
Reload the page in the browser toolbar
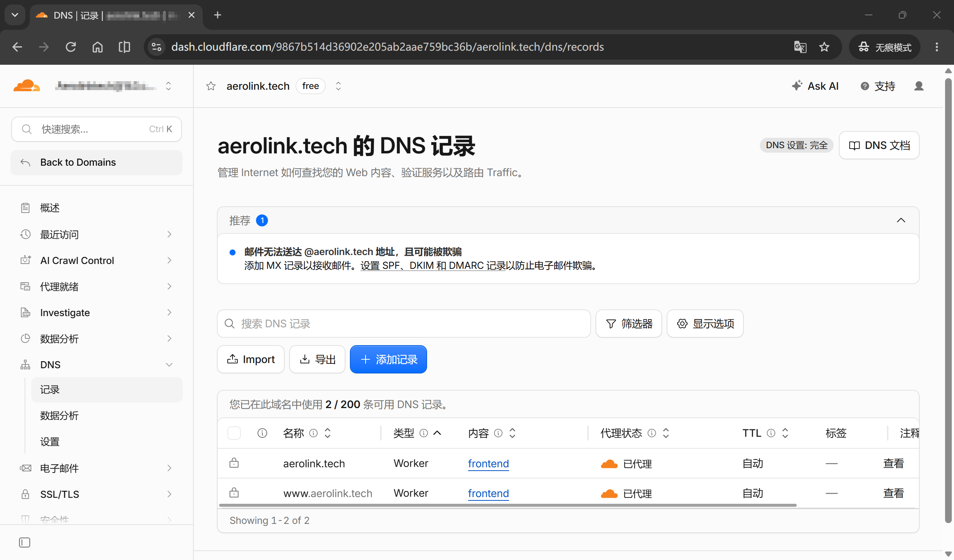coord(71,47)
